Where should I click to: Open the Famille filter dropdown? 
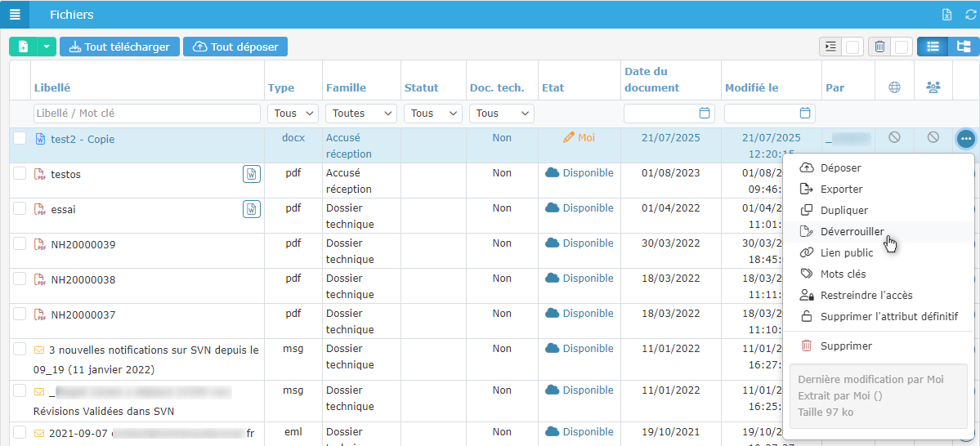pos(361,114)
